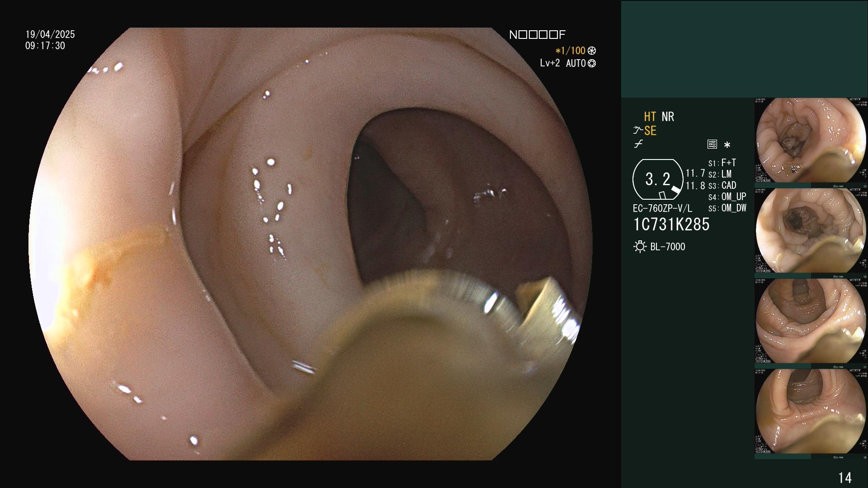The width and height of the screenshot is (868, 488).
Task: Select the HT mode indicator
Action: pyautogui.click(x=650, y=117)
